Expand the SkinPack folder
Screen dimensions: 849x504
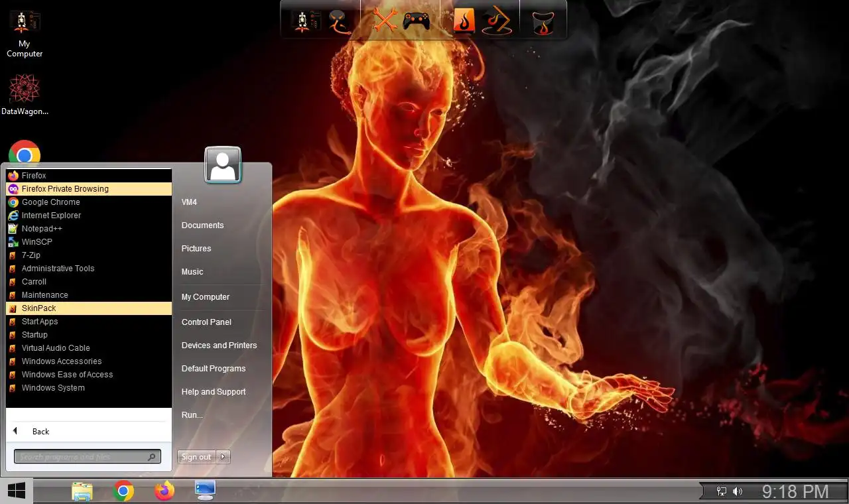coord(89,308)
